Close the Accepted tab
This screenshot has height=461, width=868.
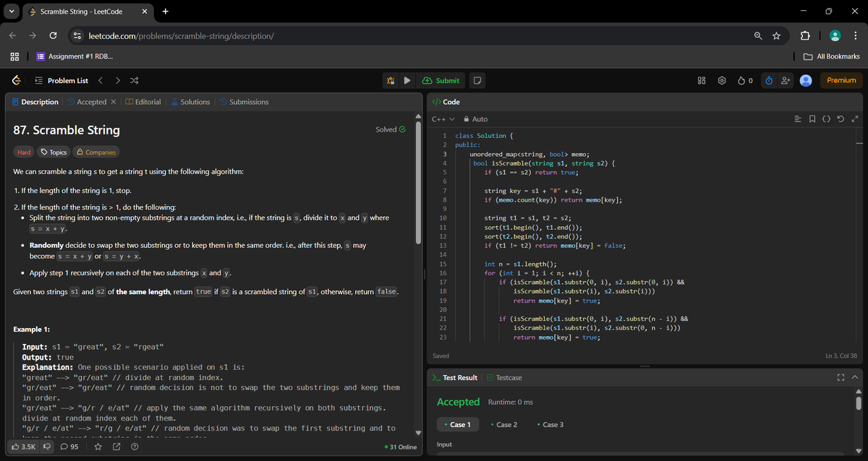click(114, 102)
